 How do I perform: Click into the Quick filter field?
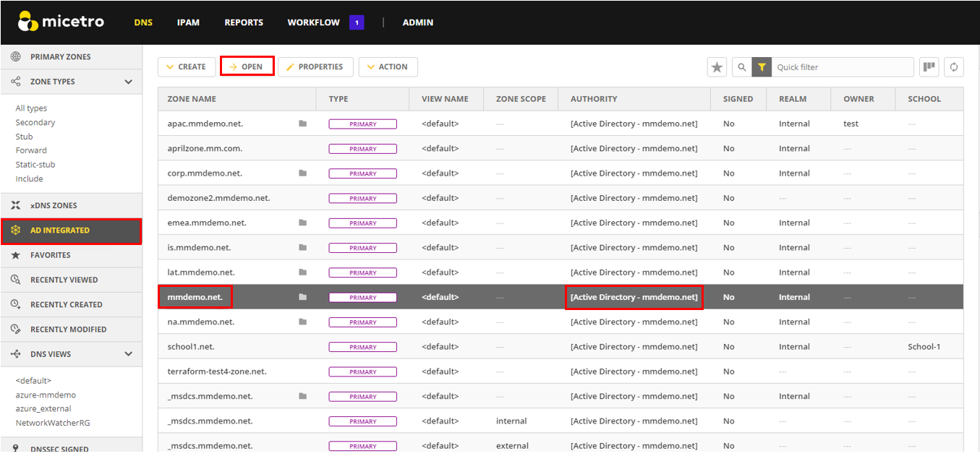[x=842, y=67]
